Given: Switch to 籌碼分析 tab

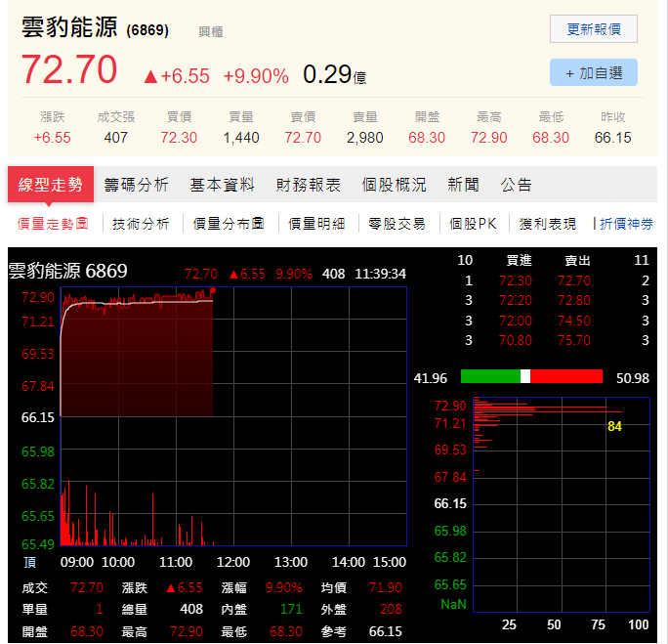Looking at the screenshot, I should 137,185.
